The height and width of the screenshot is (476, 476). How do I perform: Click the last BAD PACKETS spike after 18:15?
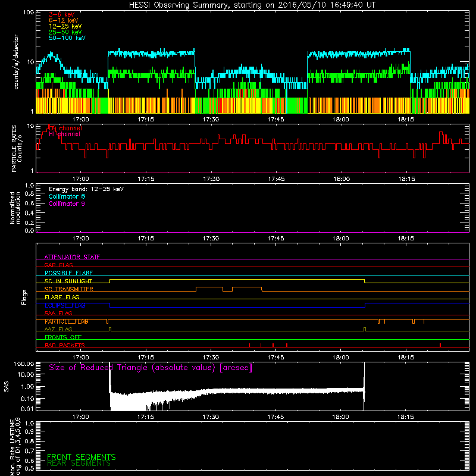(x=440, y=345)
